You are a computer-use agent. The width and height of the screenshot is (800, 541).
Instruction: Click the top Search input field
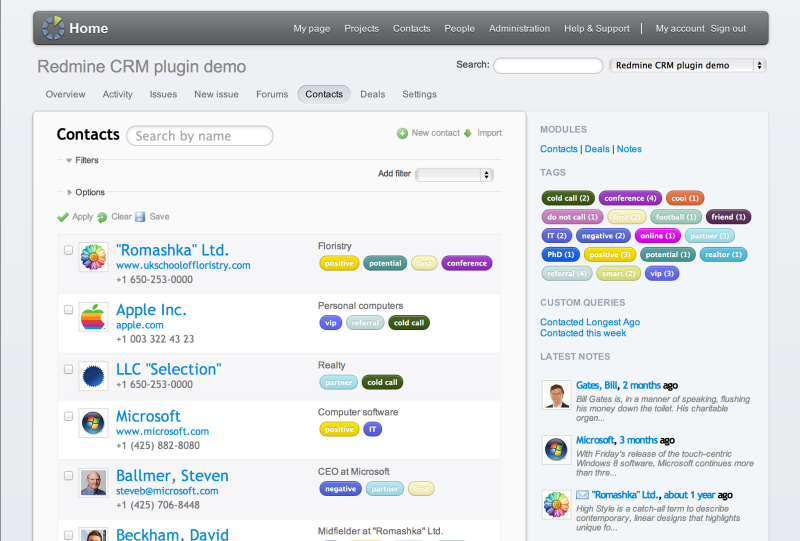click(x=548, y=65)
